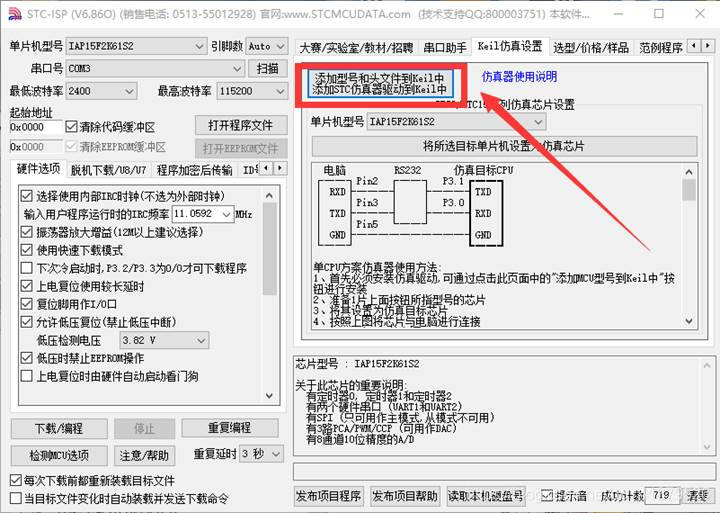Viewport: 720px width, 513px height.
Task: Enable 上电复位时由硬件自动启动看门狗 checkbox
Action: [x=27, y=376]
